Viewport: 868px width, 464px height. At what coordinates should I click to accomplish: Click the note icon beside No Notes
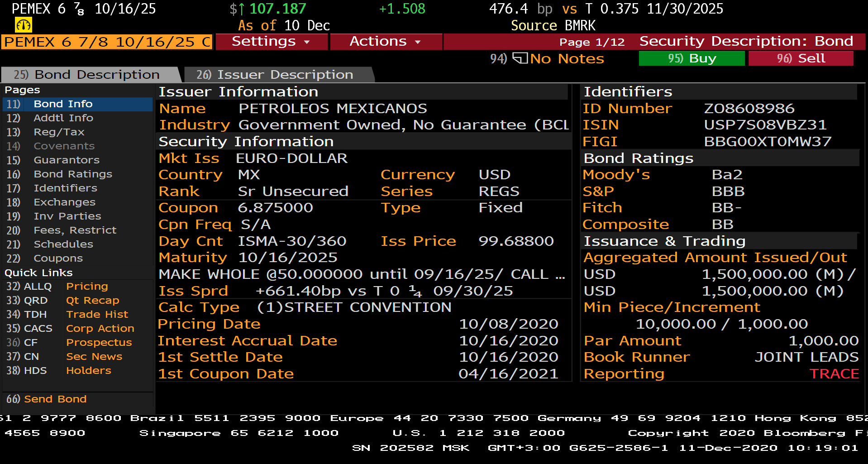click(520, 58)
